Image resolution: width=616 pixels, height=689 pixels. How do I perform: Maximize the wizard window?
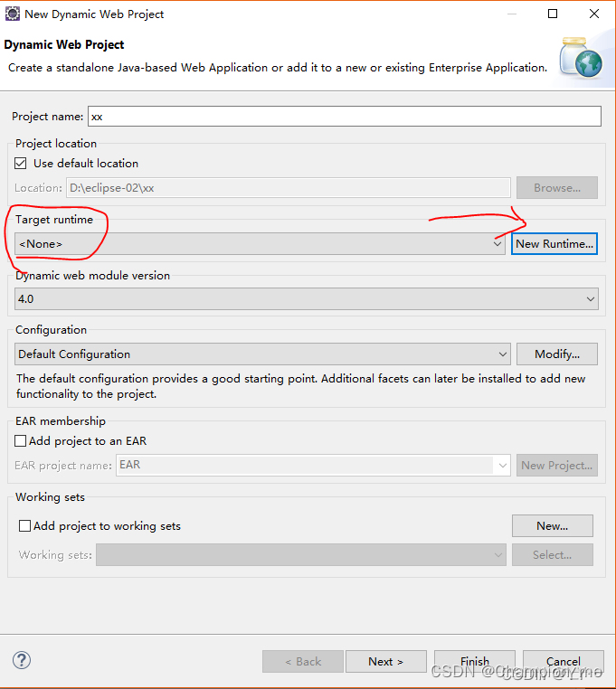pyautogui.click(x=553, y=14)
